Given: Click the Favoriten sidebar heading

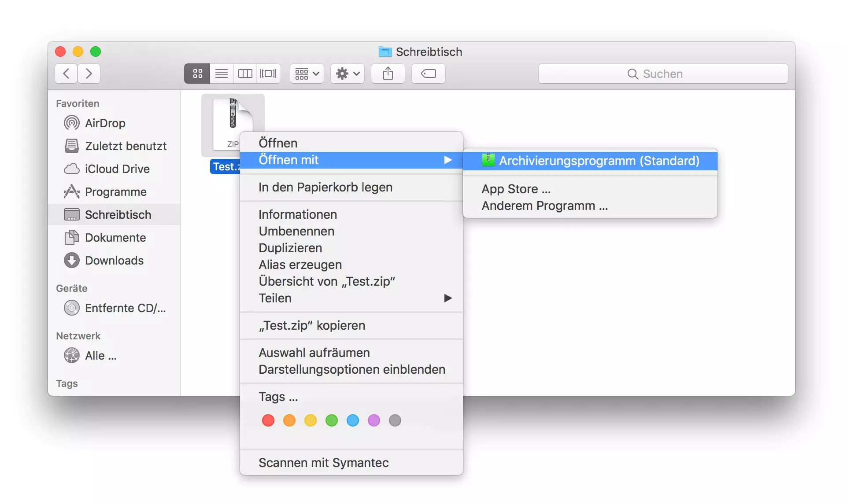Looking at the screenshot, I should coord(78,103).
